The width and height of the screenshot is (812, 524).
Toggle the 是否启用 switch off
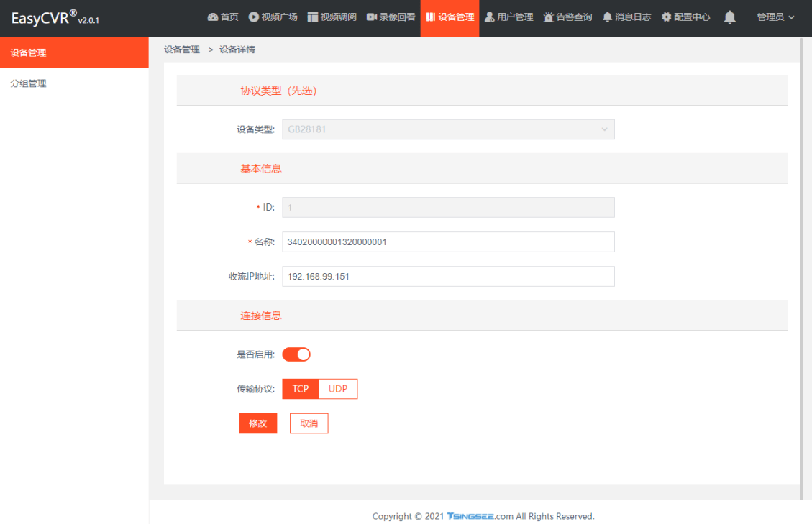[296, 354]
